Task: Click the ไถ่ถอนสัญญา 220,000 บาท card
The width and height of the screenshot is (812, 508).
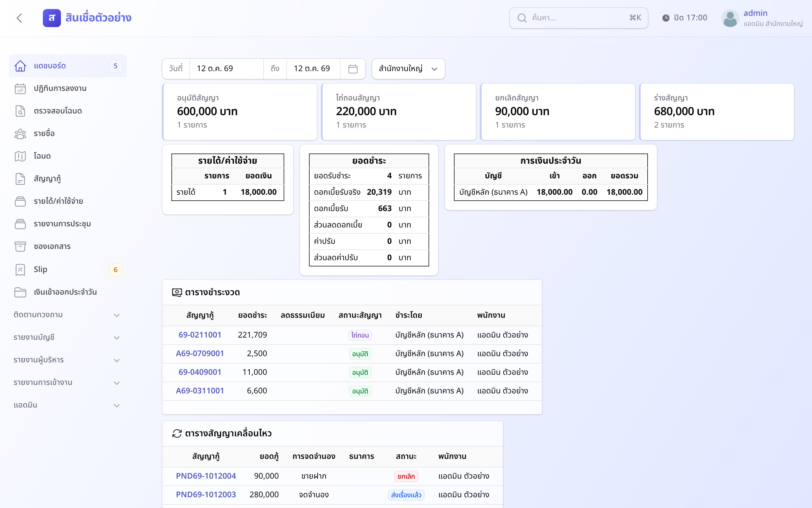Action: point(399,111)
